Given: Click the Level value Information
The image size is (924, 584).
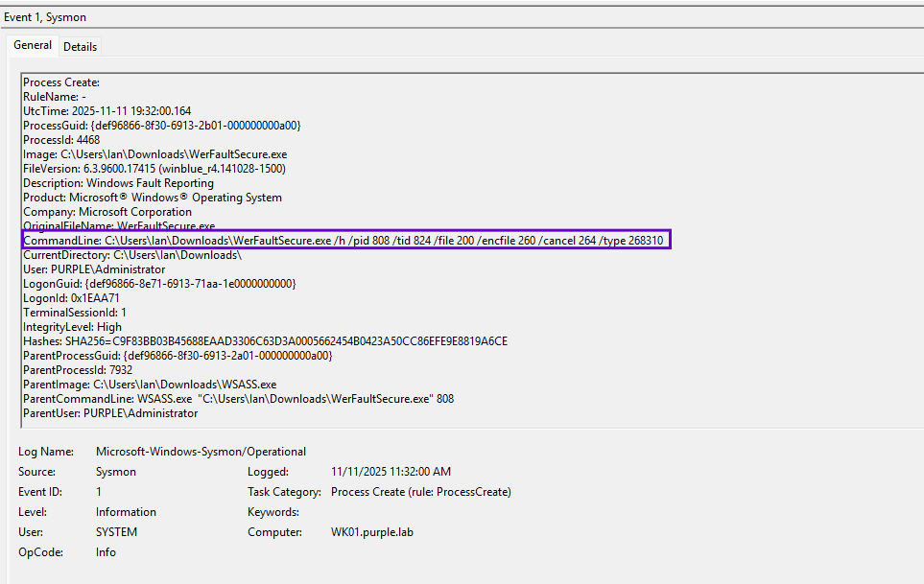Looking at the screenshot, I should point(126,512).
